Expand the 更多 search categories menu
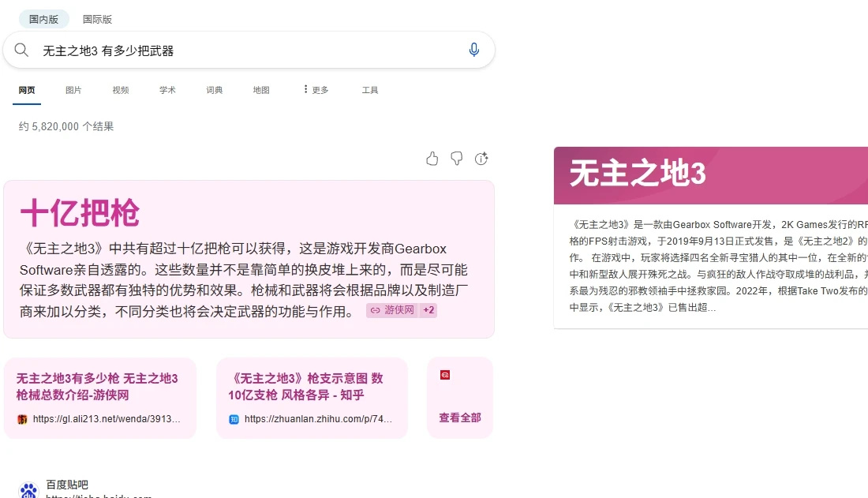 click(x=316, y=90)
